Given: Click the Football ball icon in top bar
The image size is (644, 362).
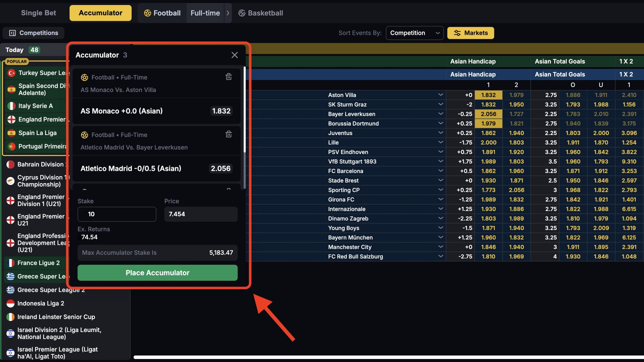Looking at the screenshot, I should 147,13.
